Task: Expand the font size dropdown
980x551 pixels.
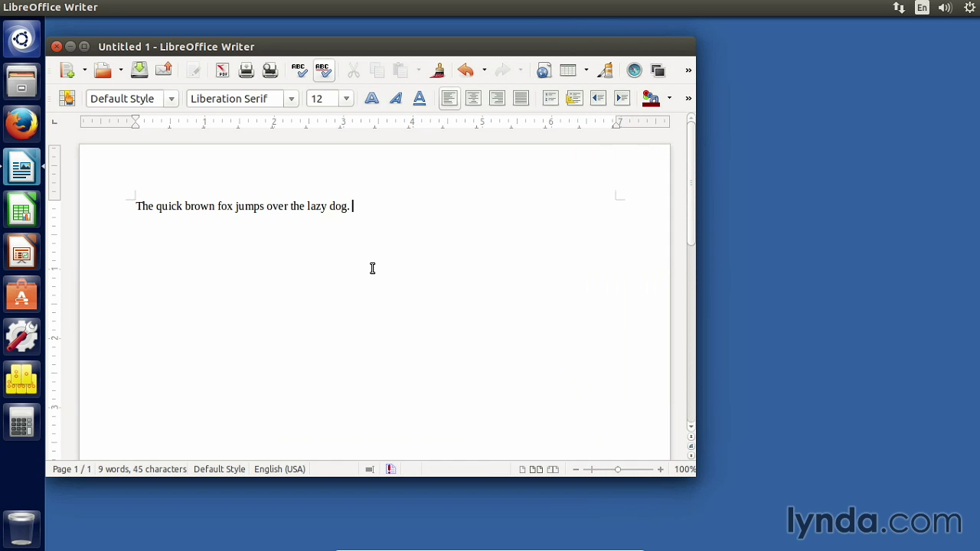Action: (x=346, y=99)
